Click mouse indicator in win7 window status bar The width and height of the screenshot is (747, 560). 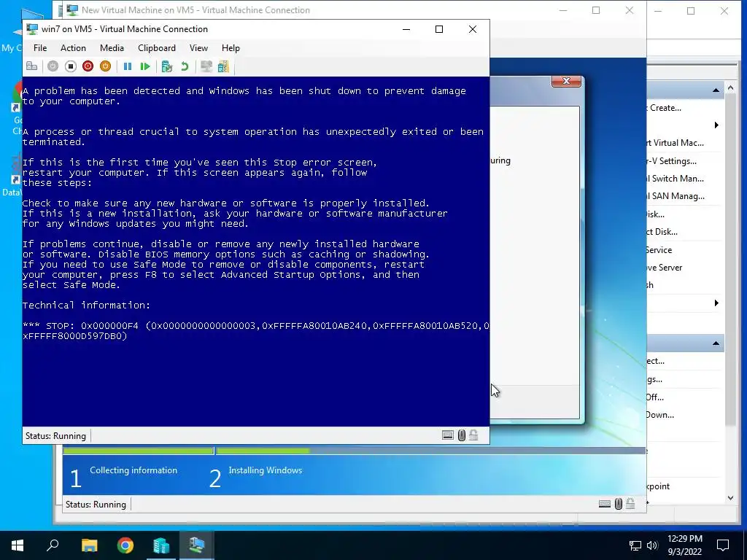pyautogui.click(x=462, y=435)
